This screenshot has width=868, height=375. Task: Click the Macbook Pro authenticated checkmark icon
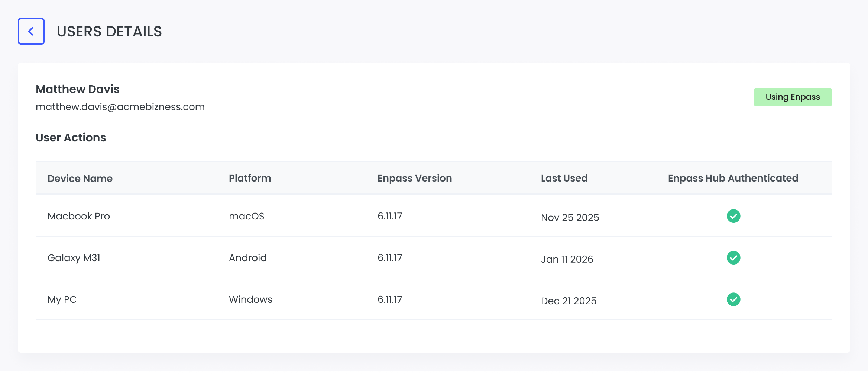coord(733,216)
